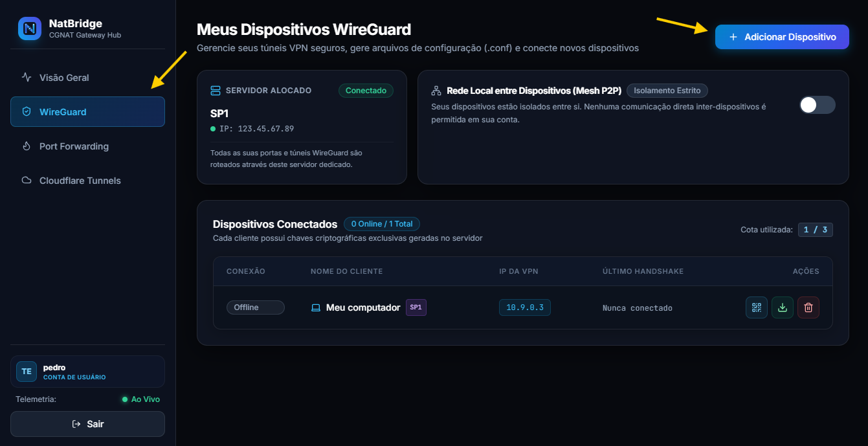This screenshot has width=868, height=446.
Task: Click the Último Handshake column header
Action: (643, 271)
